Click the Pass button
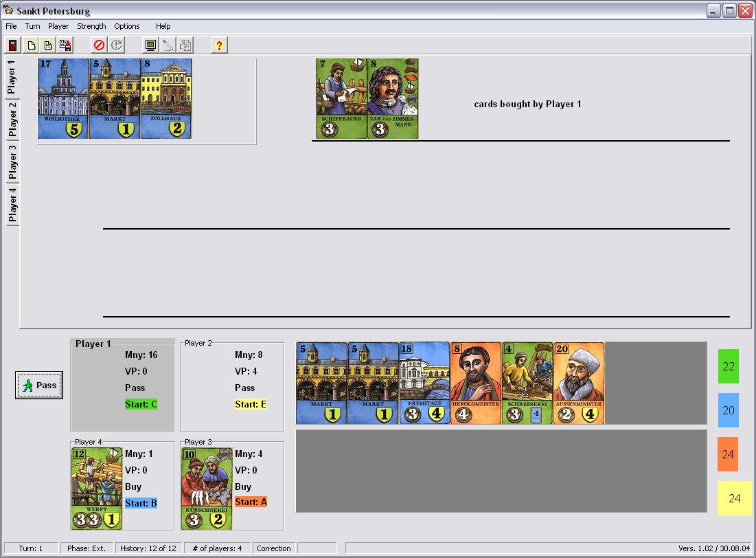This screenshot has height=558, width=756. [x=39, y=386]
